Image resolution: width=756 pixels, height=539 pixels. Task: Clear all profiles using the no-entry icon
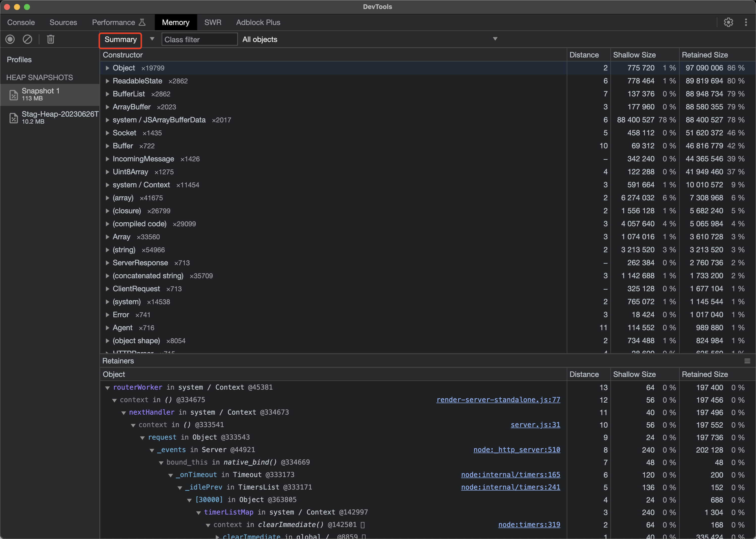27,39
